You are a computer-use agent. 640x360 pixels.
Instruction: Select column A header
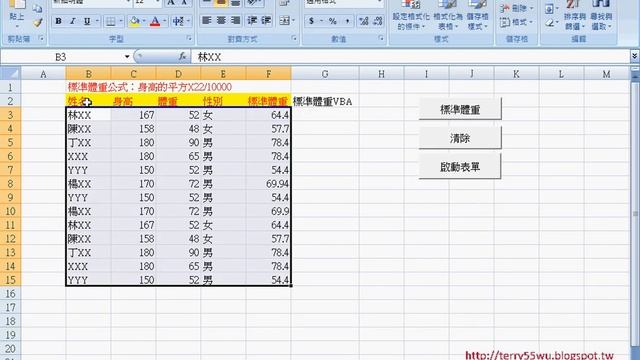coord(43,74)
